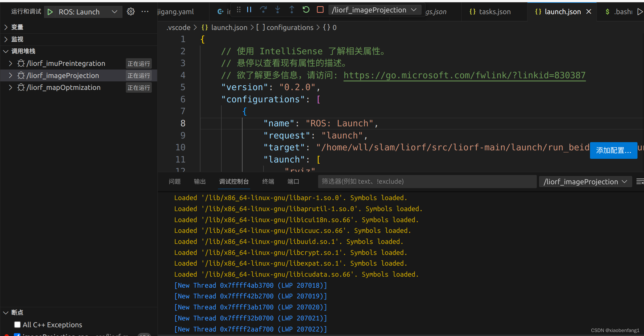
Task: Open launch.json settings gear icon
Action: (131, 12)
